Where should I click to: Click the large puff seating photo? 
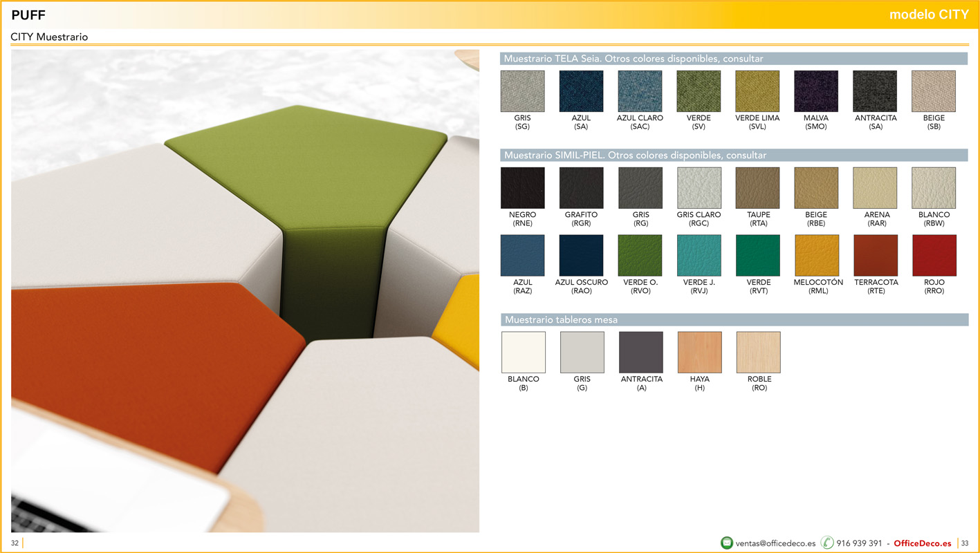[246, 290]
